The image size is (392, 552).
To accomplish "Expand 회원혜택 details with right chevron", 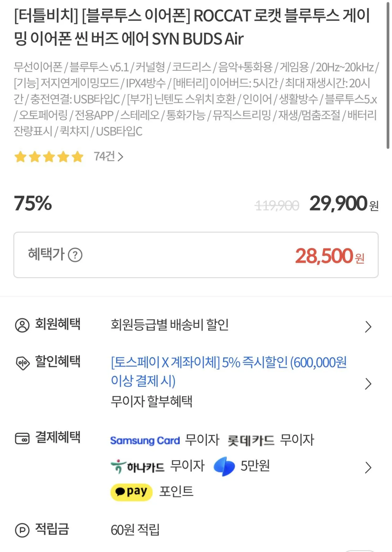I will (368, 327).
